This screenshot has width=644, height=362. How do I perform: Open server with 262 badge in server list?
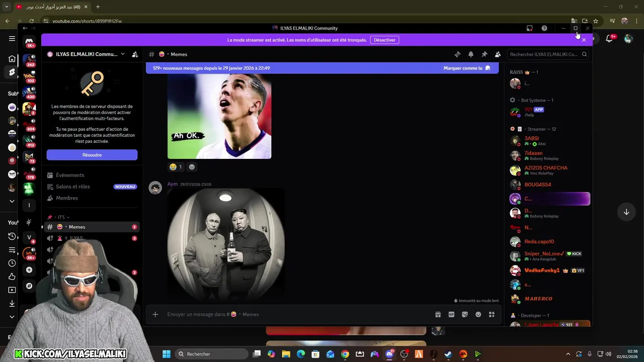click(x=29, y=60)
